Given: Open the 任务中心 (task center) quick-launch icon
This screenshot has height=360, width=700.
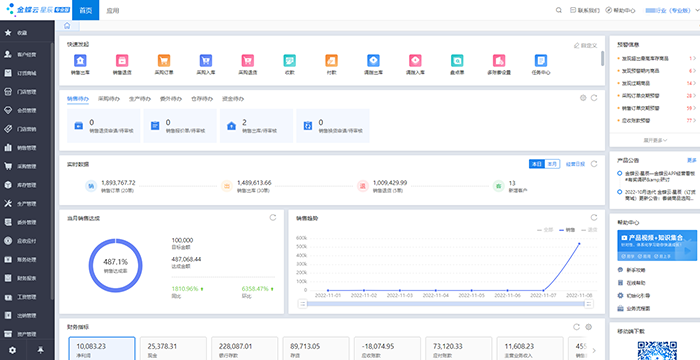Looking at the screenshot, I should 541,61.
